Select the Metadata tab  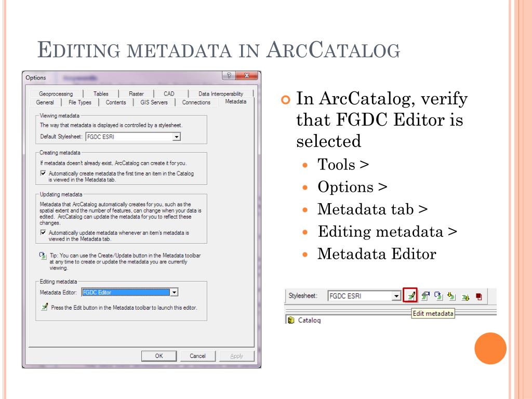point(236,101)
